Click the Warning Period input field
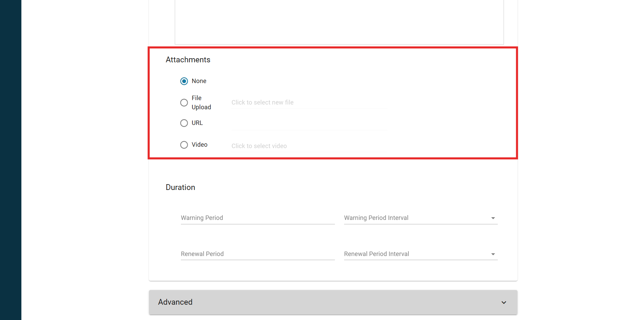 point(257,218)
